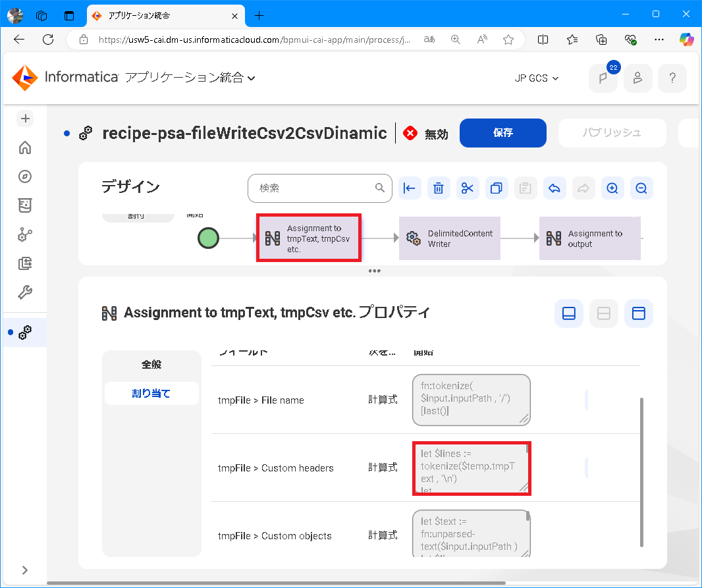This screenshot has width=702, height=588.
Task: Click the Informatica logo
Action: coord(65,78)
